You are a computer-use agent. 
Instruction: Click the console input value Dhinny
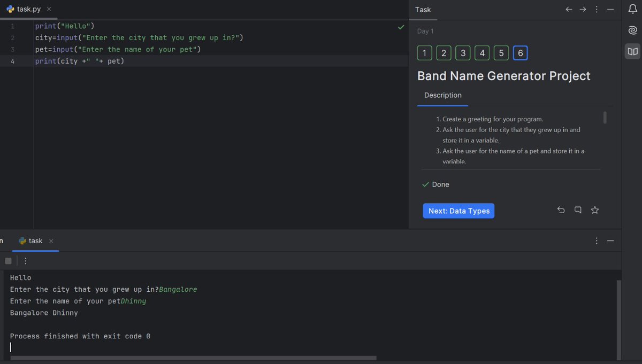134,301
